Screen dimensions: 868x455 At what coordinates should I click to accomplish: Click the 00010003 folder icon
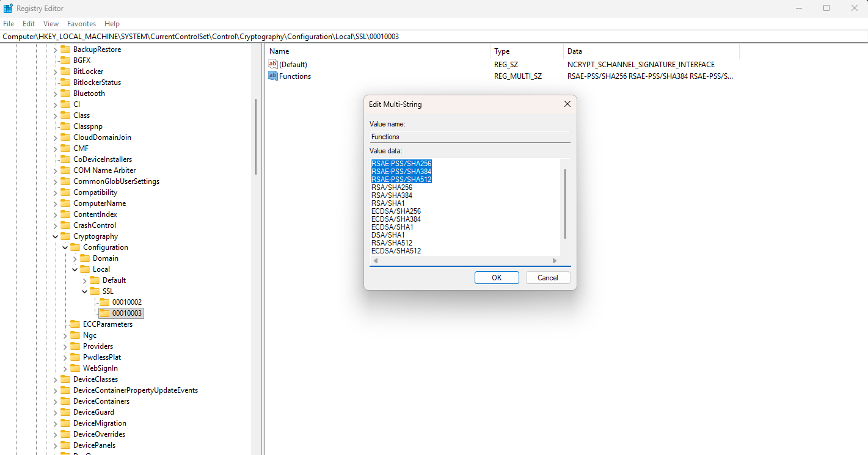(104, 313)
